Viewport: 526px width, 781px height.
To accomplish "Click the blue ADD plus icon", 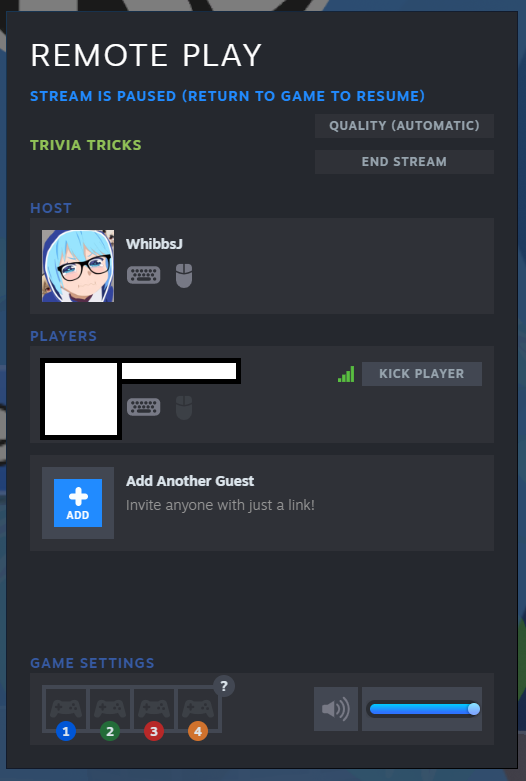I will (78, 503).
